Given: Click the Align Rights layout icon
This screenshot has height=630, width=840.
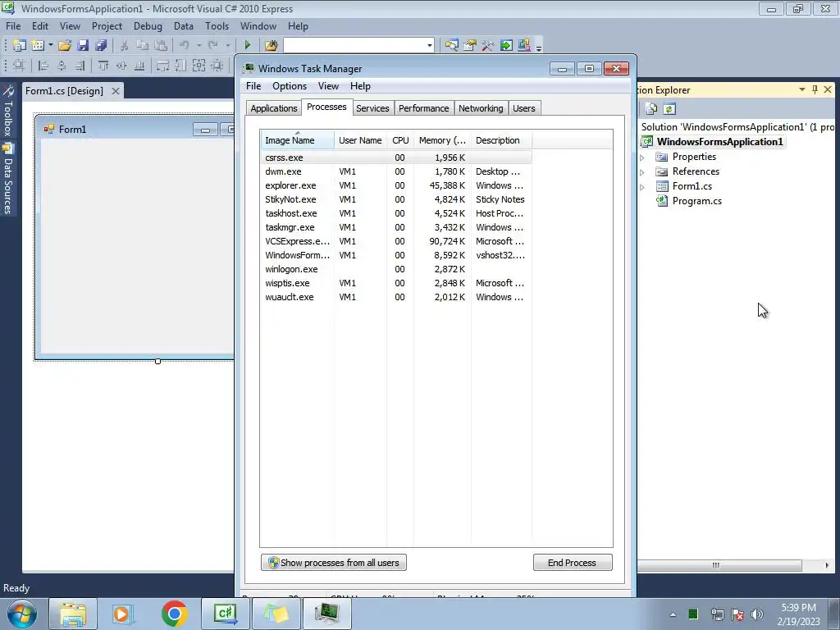Looking at the screenshot, I should click(x=80, y=66).
